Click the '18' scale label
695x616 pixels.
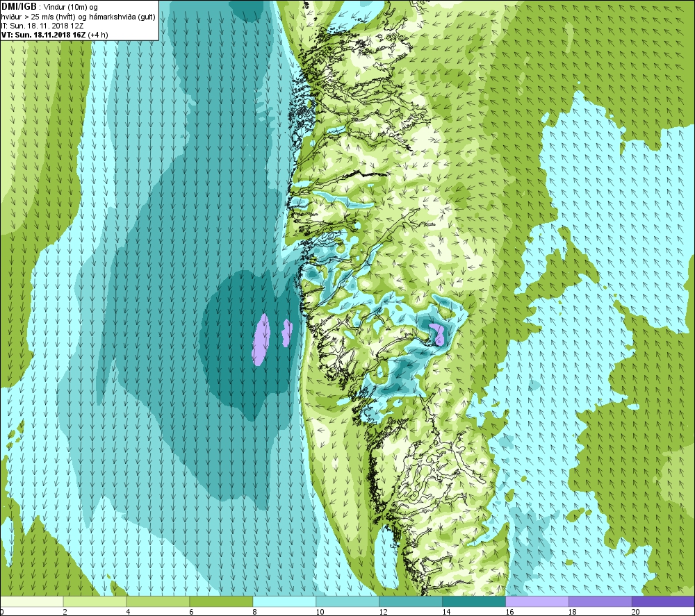click(573, 612)
